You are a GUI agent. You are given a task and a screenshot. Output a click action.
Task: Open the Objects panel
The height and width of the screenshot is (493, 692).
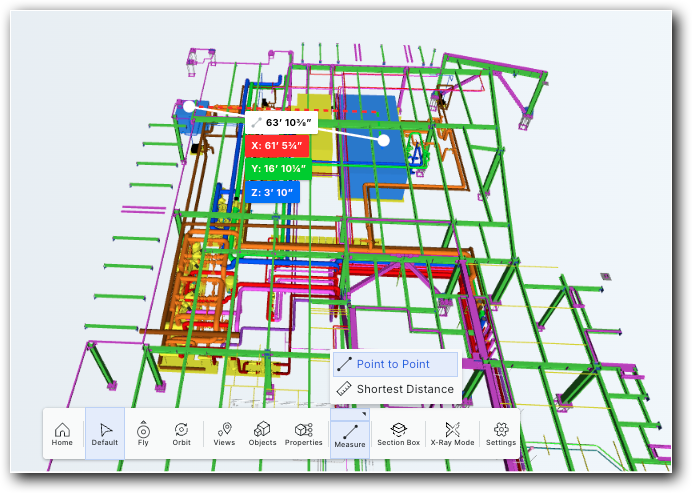pos(262,434)
